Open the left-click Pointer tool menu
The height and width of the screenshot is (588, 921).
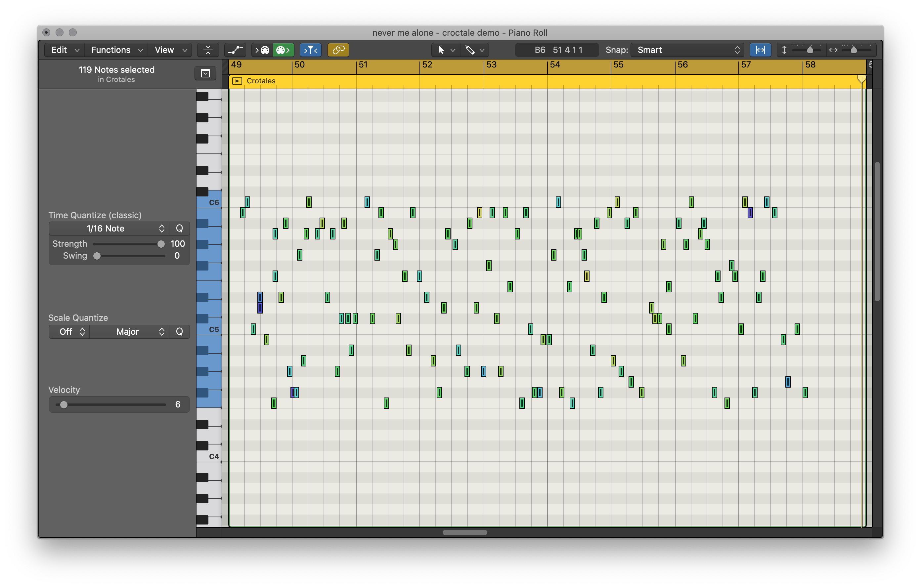click(446, 50)
